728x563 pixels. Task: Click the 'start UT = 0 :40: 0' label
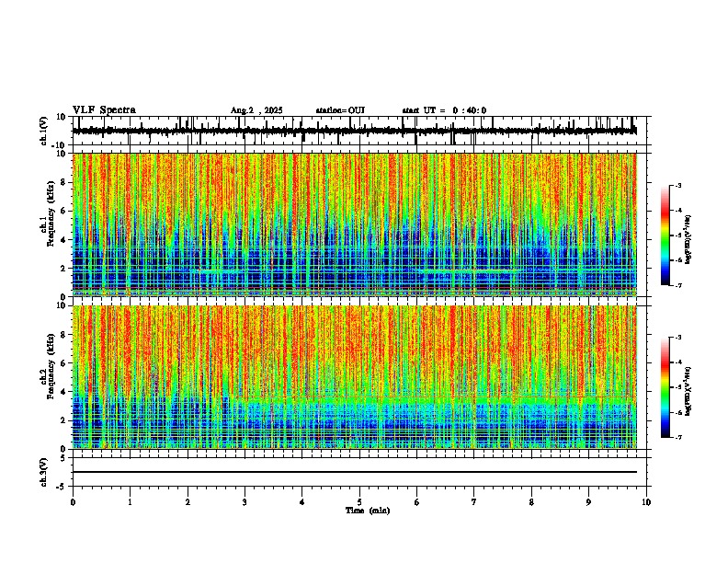[444, 110]
